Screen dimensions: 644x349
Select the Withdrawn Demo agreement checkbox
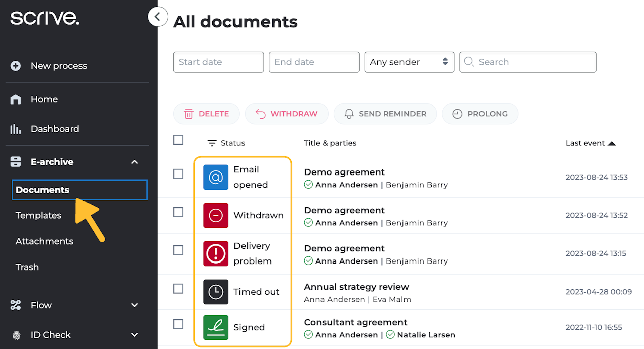[178, 212]
